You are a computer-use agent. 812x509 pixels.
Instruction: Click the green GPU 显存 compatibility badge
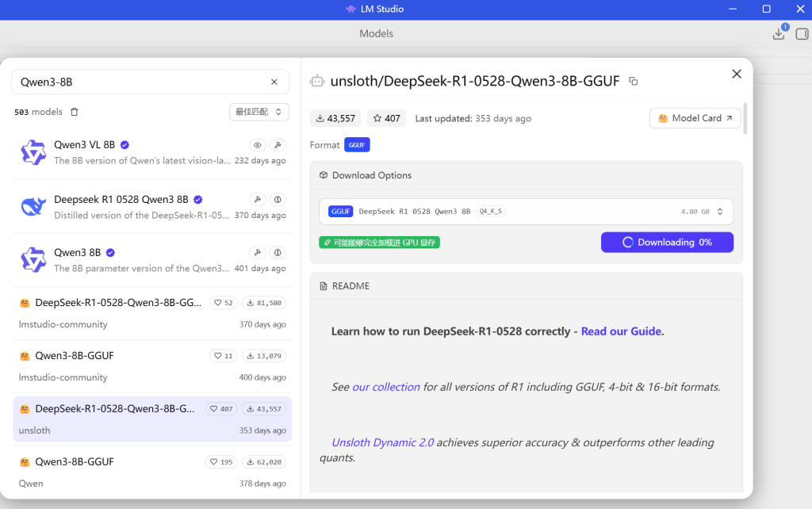click(x=380, y=243)
